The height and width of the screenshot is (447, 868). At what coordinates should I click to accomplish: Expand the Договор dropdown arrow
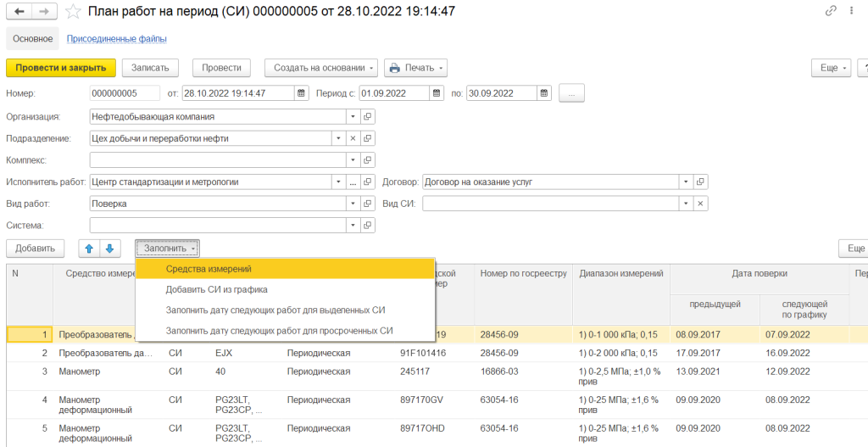pos(685,182)
